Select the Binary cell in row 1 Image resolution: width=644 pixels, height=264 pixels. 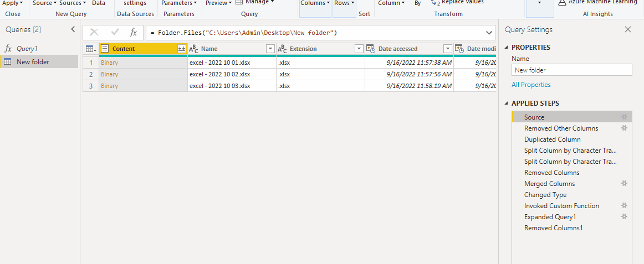pos(144,63)
